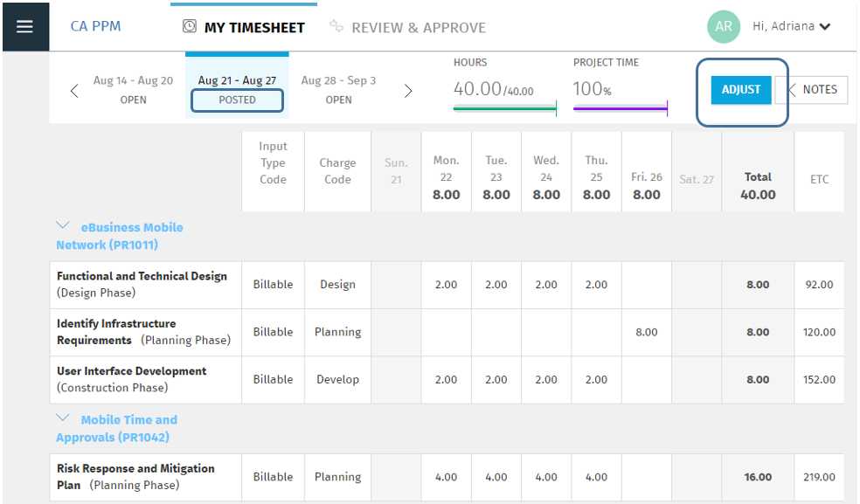Click Wednesday 4.00 for Risk Response Plan
Screen dimensions: 860x504
[x=546, y=477]
